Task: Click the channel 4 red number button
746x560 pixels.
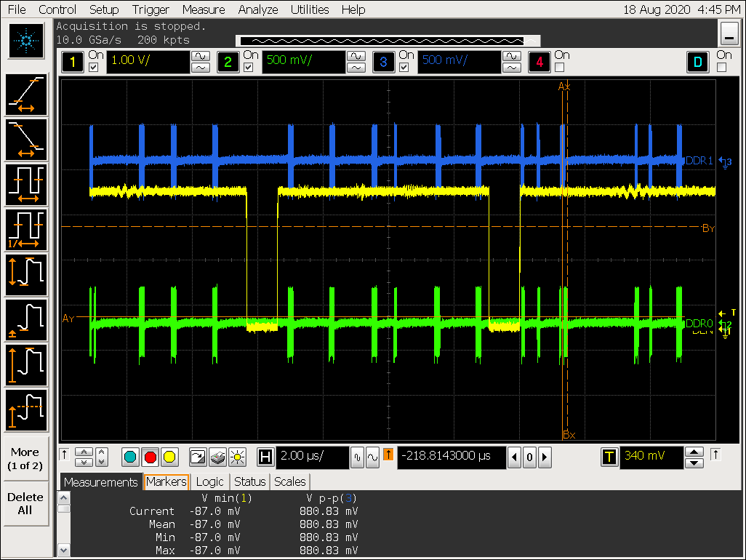Action: point(540,62)
